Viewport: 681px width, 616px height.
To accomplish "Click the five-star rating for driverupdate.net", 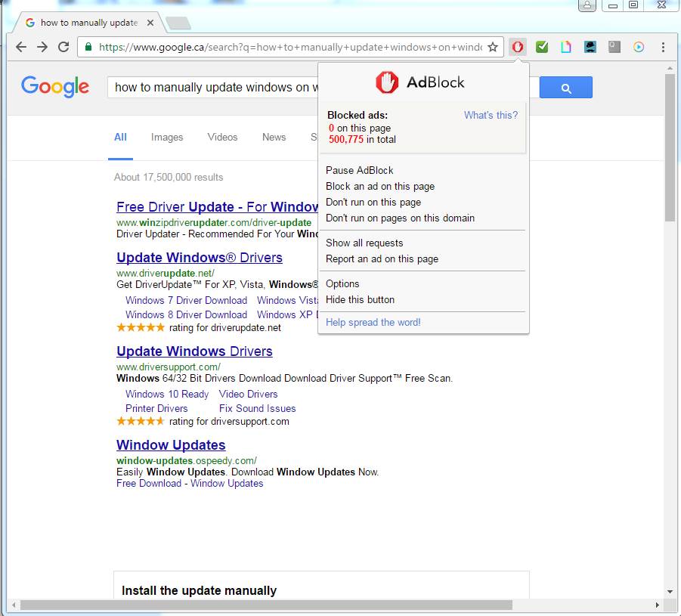I will pos(141,327).
